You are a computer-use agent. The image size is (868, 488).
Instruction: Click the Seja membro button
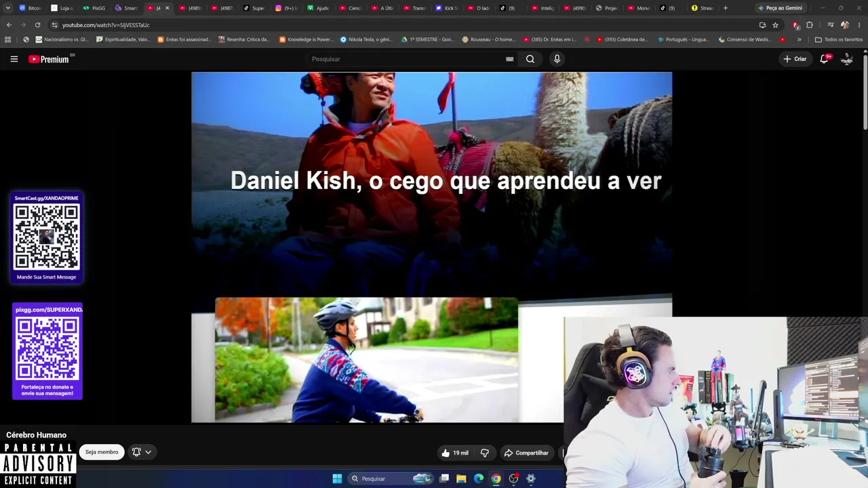coord(102,452)
